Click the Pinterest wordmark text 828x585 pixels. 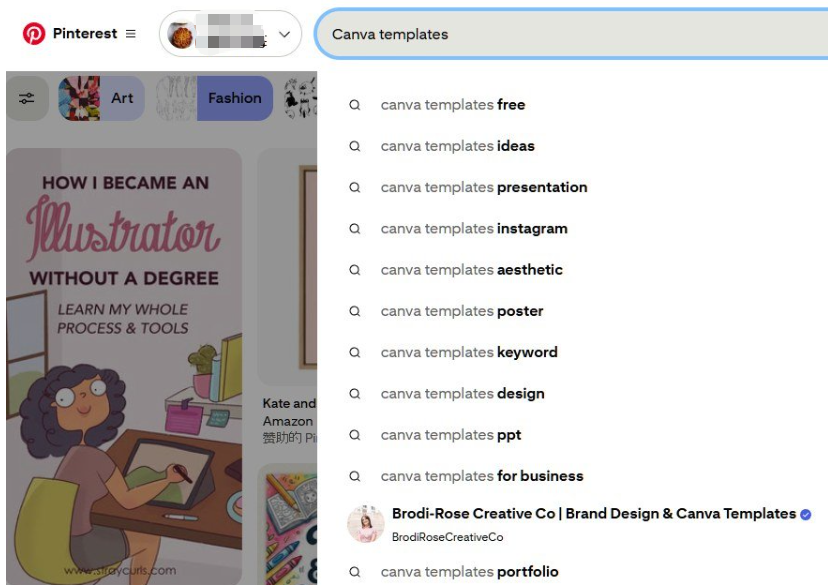(x=85, y=34)
